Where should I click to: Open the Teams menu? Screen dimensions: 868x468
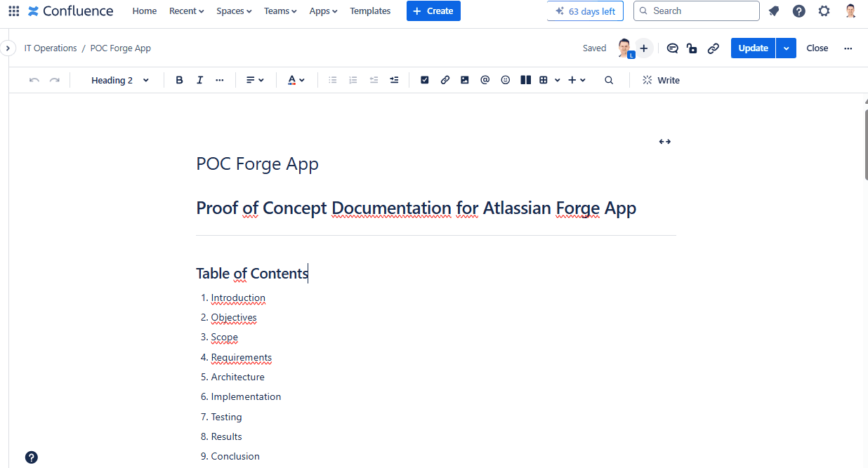coord(280,11)
